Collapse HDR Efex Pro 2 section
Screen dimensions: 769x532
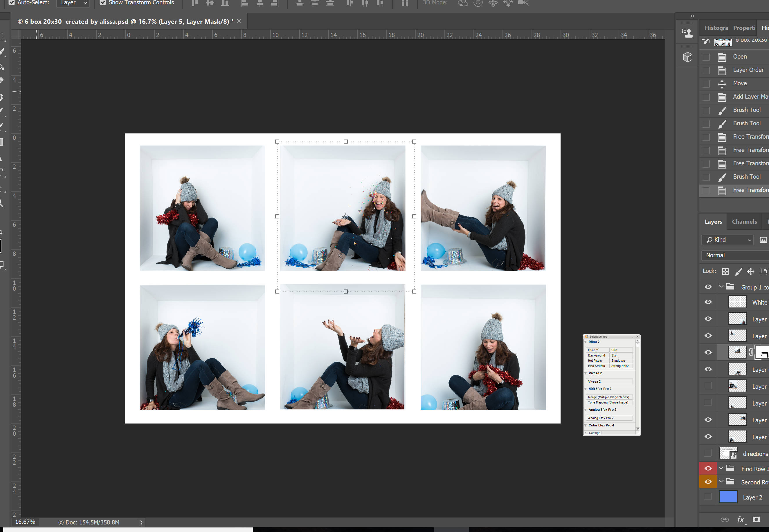tap(586, 389)
